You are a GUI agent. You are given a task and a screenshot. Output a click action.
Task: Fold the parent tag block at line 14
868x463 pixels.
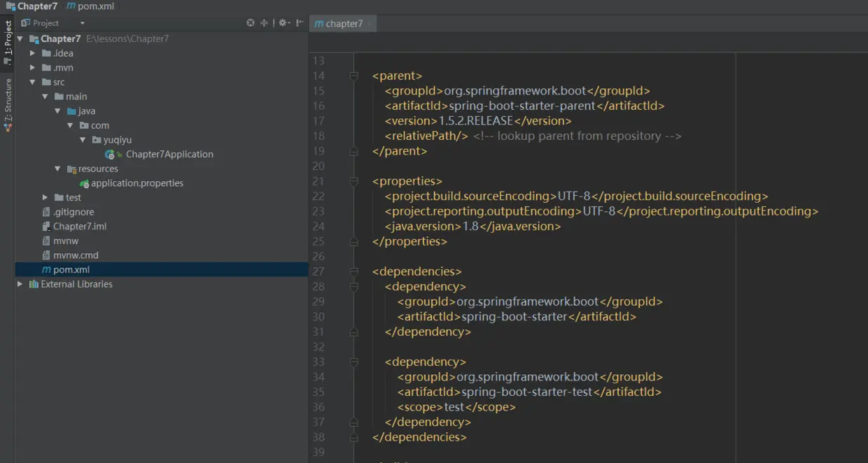tap(354, 76)
